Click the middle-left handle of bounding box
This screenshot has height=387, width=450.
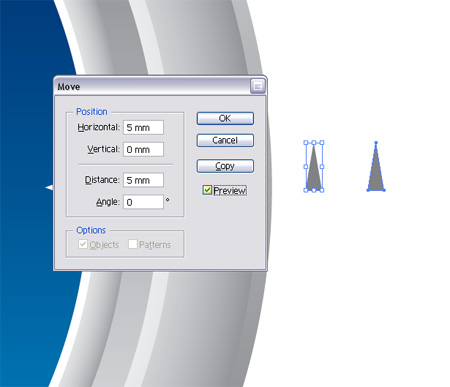(x=306, y=166)
